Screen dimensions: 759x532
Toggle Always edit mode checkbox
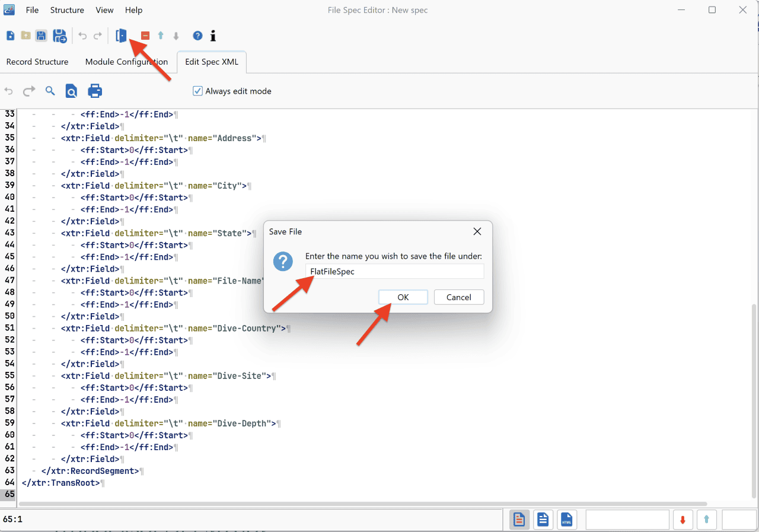pyautogui.click(x=198, y=91)
